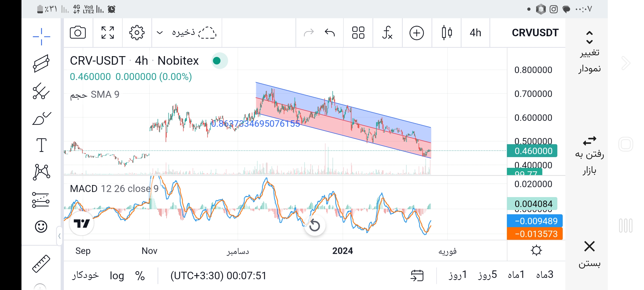Collapse the drawing toolbar side arrow
The height and width of the screenshot is (290, 644).
point(59,236)
